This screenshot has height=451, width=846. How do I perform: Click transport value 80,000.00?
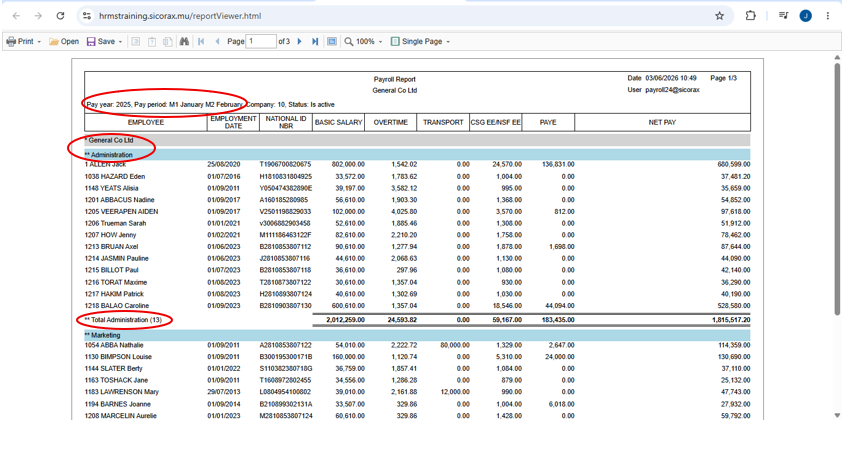(455, 345)
